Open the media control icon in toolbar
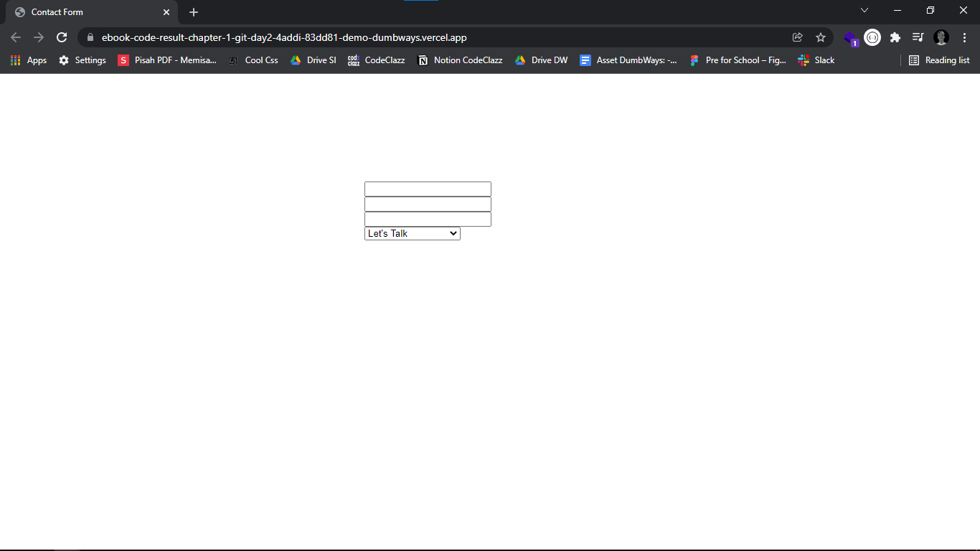 click(918, 37)
